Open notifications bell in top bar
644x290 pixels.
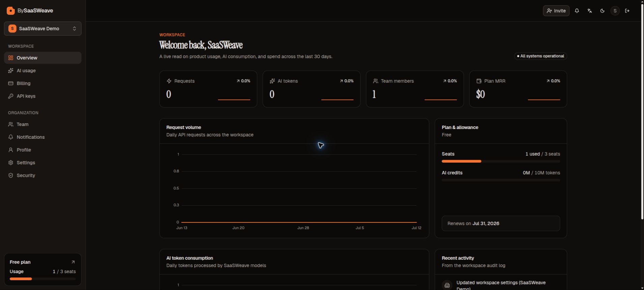(577, 11)
